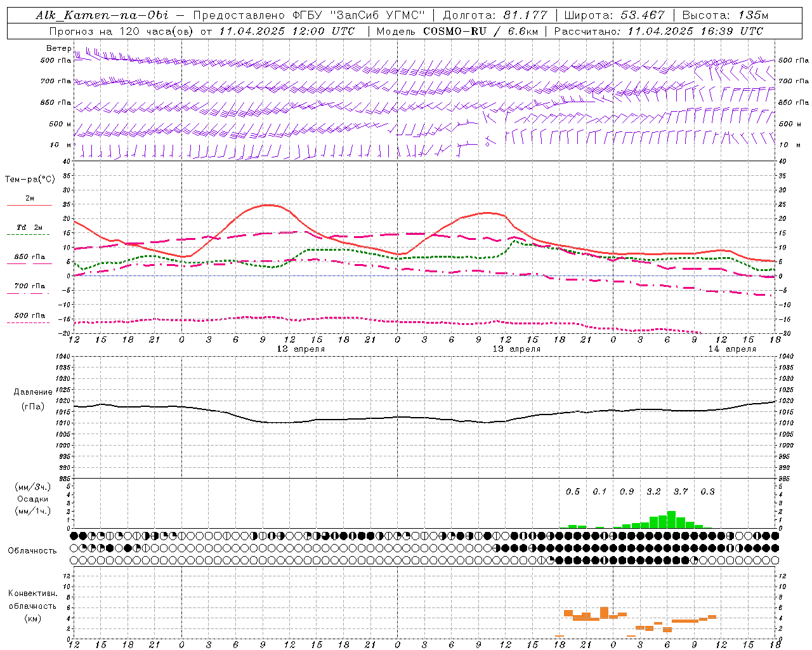This screenshot has height=650, width=812.
Task: Click the 850 гПа temperature legend entry
Action: tap(30, 257)
